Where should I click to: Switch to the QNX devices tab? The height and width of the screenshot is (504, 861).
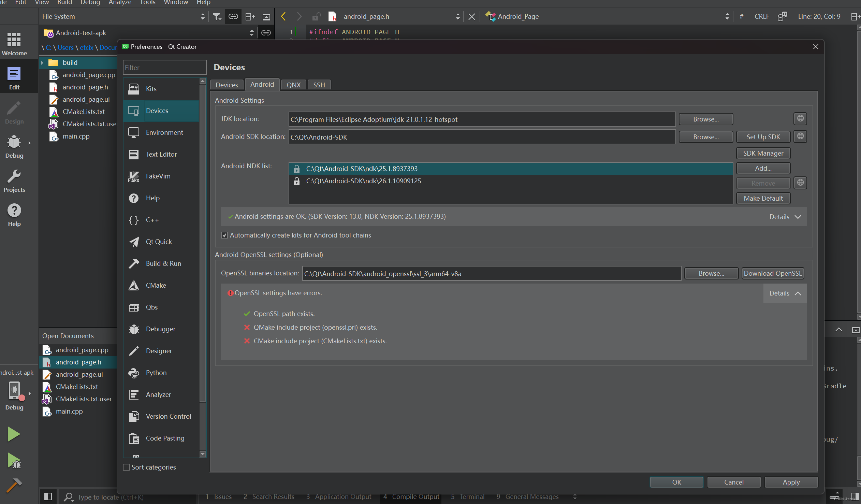point(293,85)
